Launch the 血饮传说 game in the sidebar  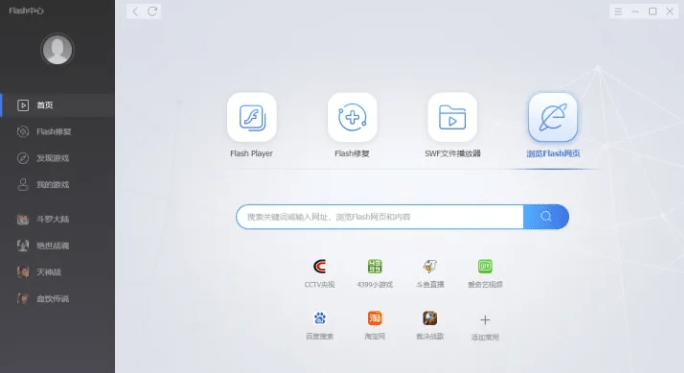pyautogui.click(x=58, y=299)
